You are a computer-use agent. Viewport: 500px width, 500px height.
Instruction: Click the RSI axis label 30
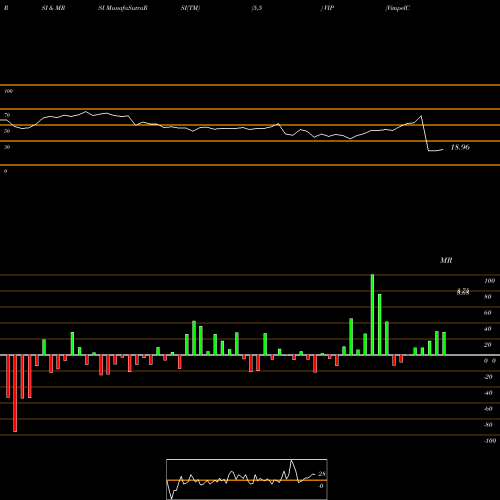coord(7,147)
